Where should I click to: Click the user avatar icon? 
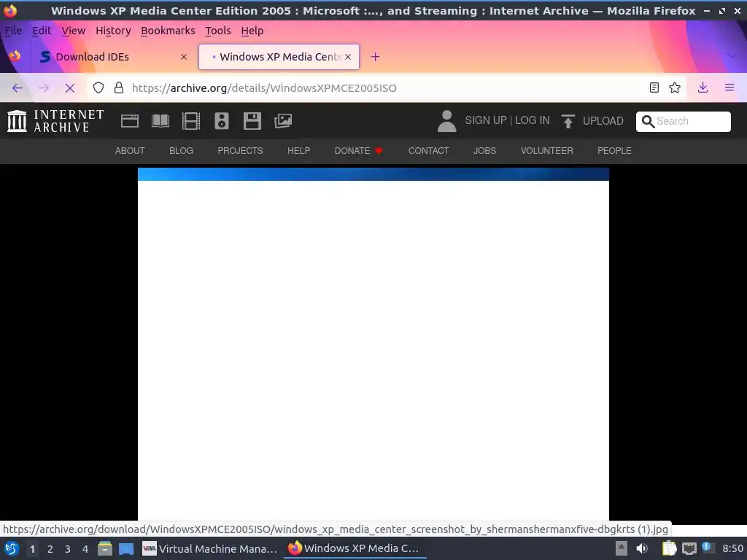pos(447,121)
